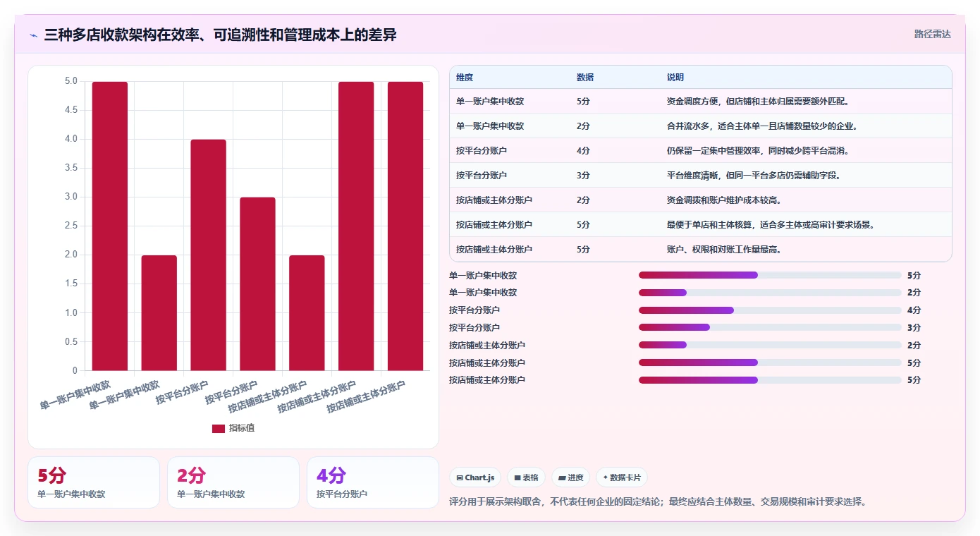Click the 单一账户集中收款 bar at 2.0
This screenshot has width=980, height=536.
click(159, 313)
